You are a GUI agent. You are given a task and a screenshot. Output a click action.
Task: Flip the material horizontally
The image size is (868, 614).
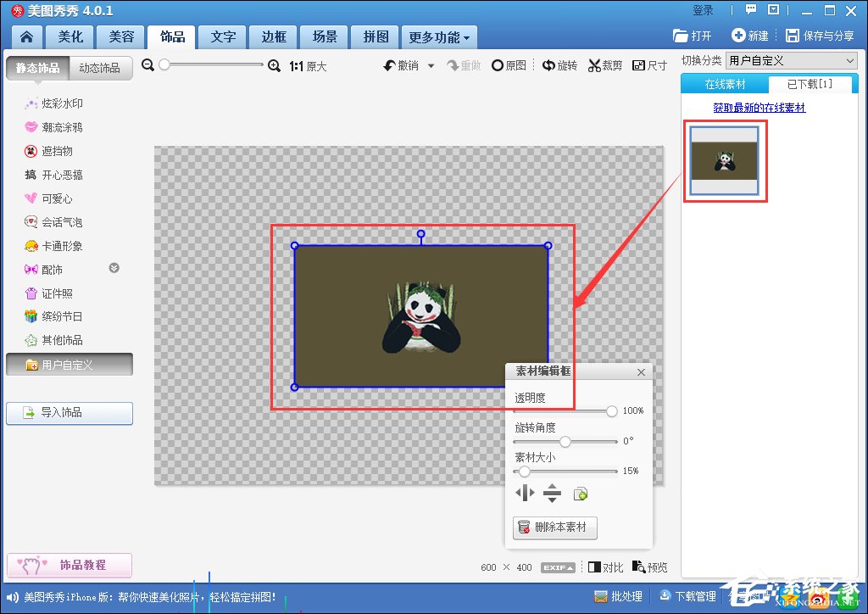[x=526, y=493]
